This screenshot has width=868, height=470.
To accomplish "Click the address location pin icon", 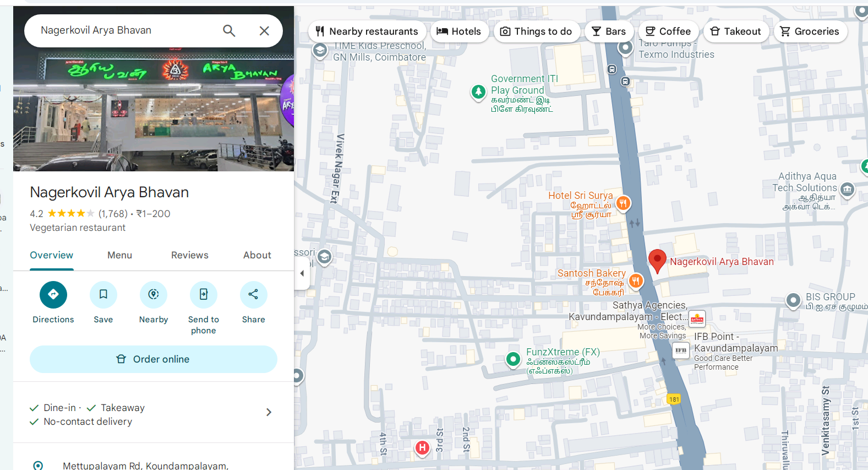I will coord(38,466).
